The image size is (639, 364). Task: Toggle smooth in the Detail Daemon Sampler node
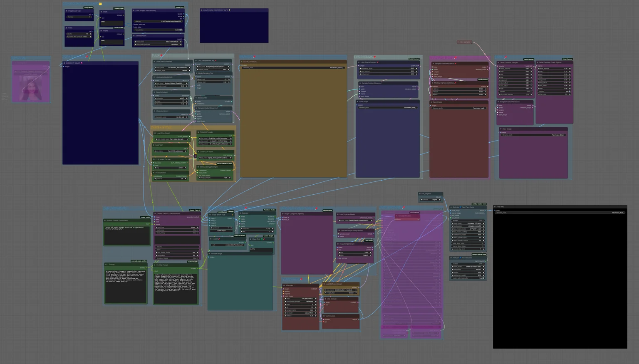[515, 92]
